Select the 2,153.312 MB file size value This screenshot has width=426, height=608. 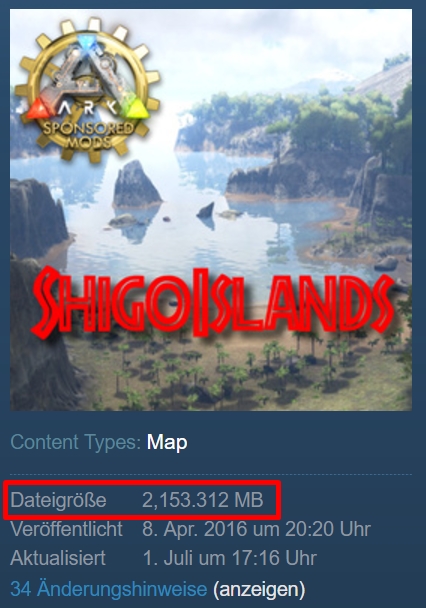203,500
